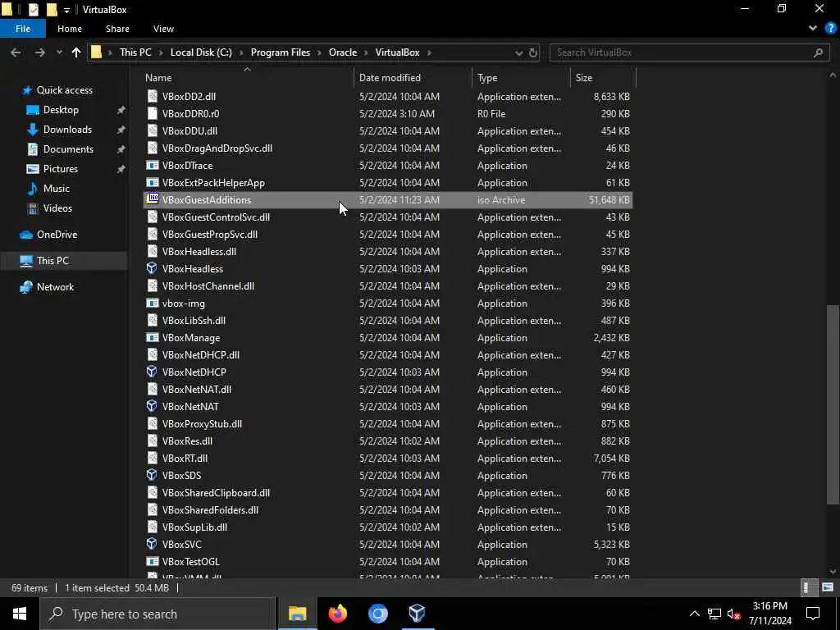The width and height of the screenshot is (840, 630).
Task: Select the VBoxSDS application cube icon
Action: coord(152,475)
